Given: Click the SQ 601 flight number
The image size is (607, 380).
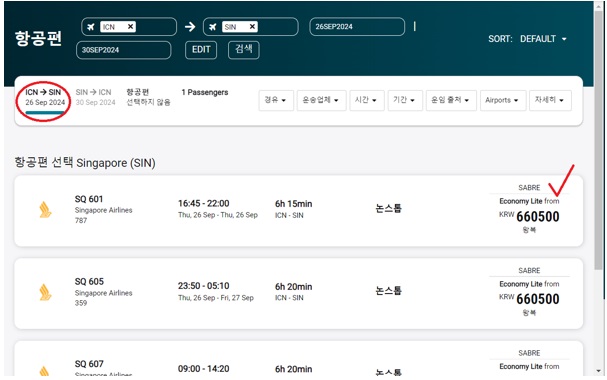Looking at the screenshot, I should coord(89,199).
